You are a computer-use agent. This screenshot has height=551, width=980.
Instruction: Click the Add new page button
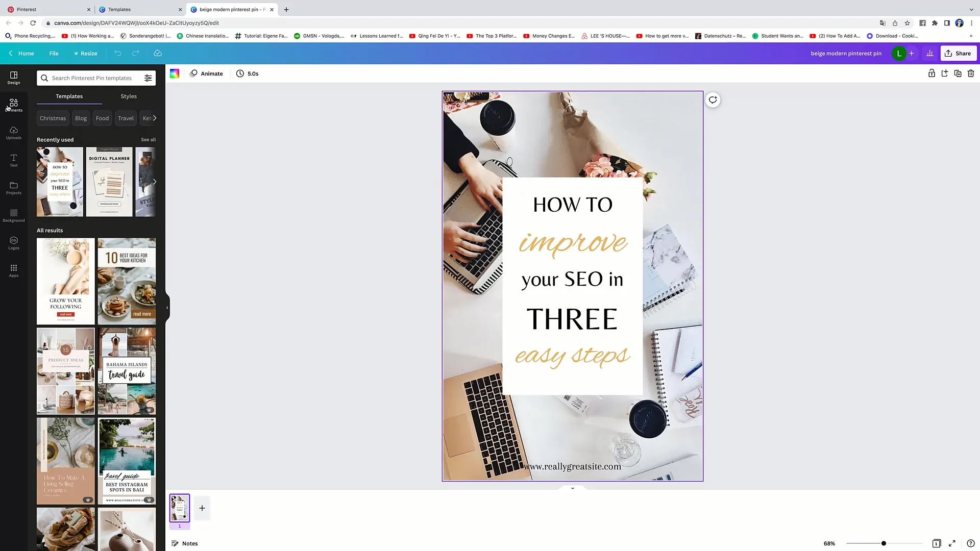coord(201,508)
